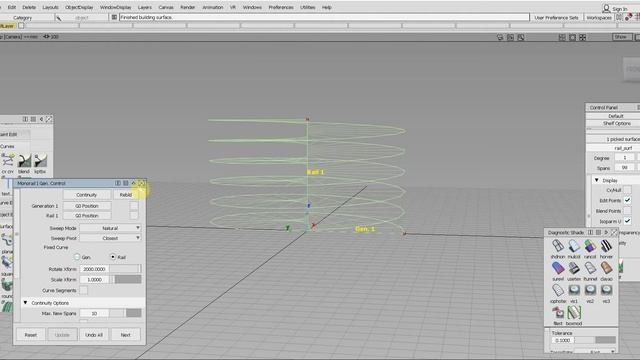This screenshot has height=360, width=640.
Task: Toggle the CV/Hull display checkbox
Action: pos(627,190)
